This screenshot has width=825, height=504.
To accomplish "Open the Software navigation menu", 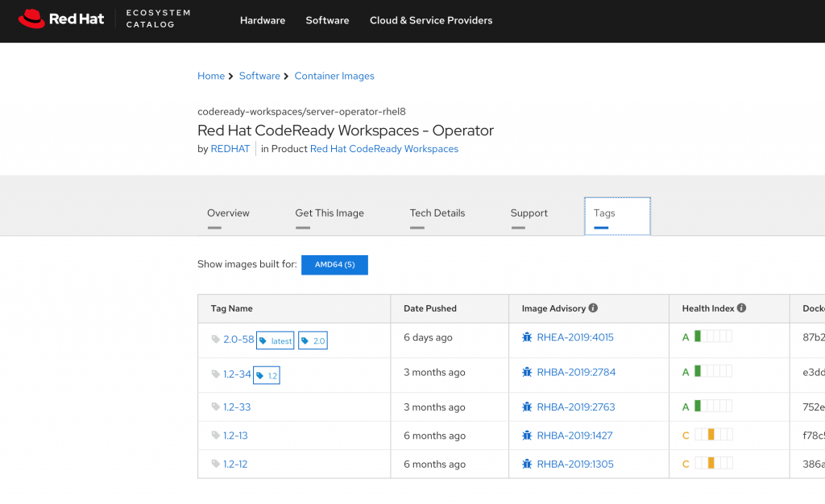I will [327, 20].
